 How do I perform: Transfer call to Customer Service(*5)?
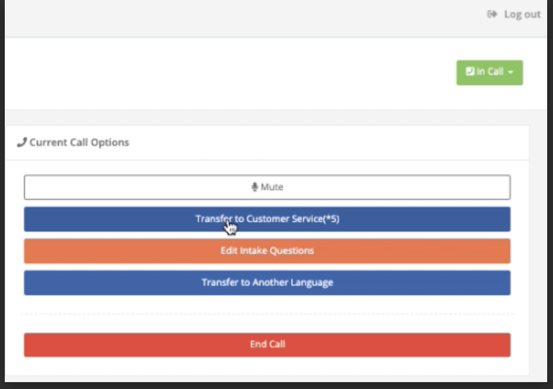267,219
